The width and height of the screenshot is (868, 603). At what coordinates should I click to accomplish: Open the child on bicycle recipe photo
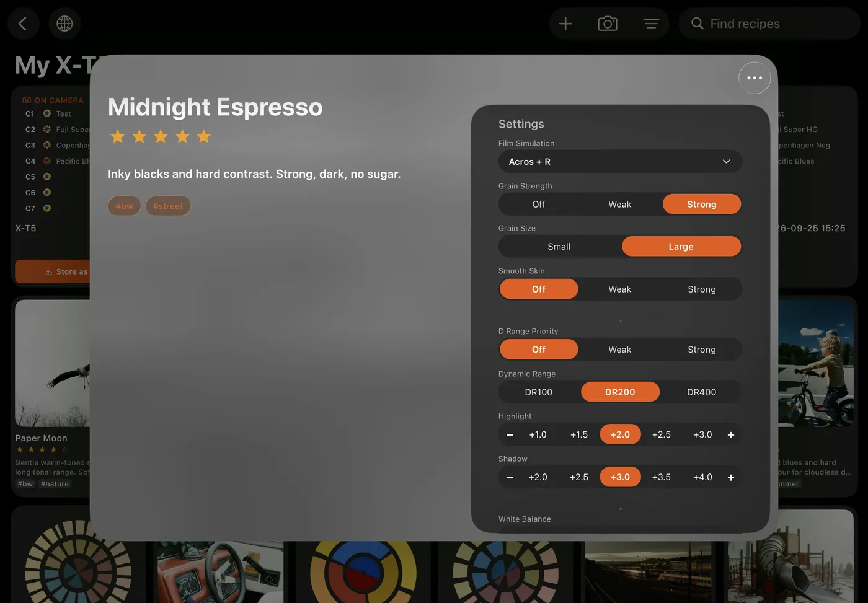816,364
